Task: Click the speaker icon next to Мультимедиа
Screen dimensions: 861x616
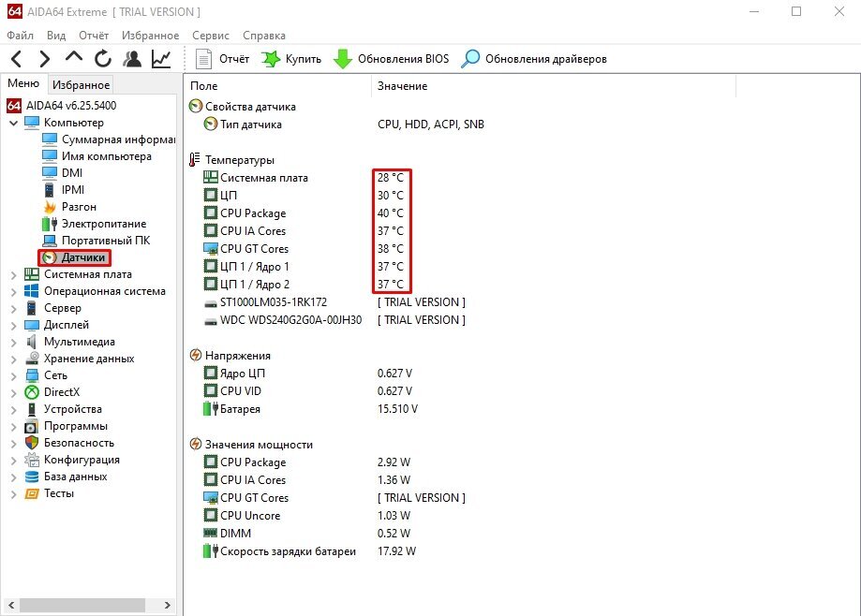Action: [32, 342]
